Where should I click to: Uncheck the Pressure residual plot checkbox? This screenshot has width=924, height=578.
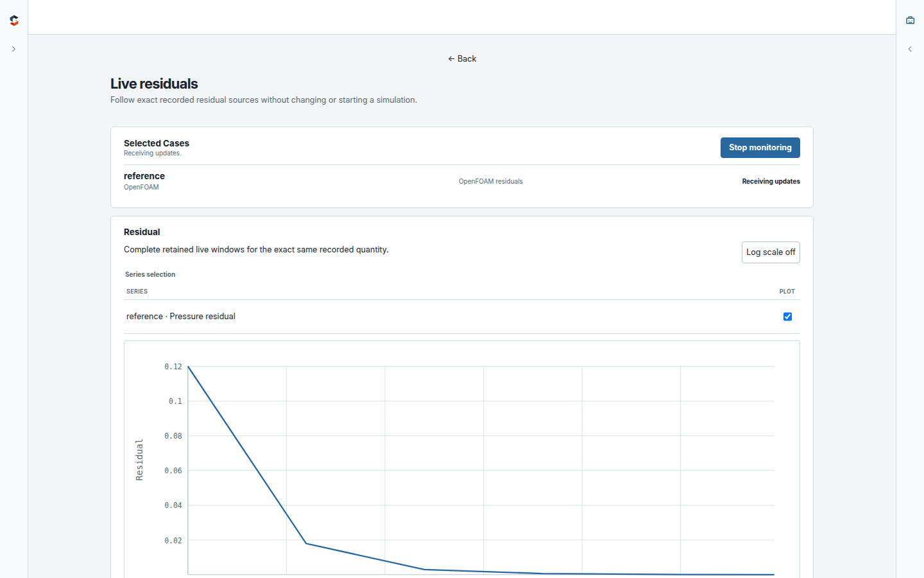[787, 317]
